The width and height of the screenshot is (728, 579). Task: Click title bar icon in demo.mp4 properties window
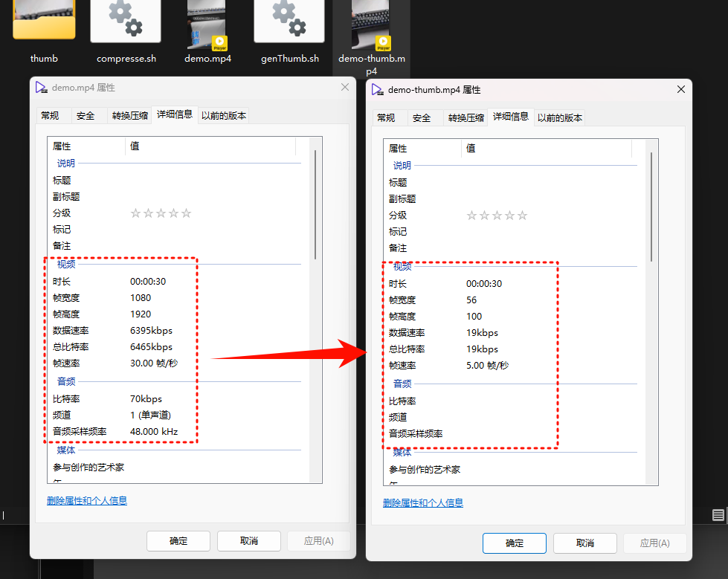42,87
